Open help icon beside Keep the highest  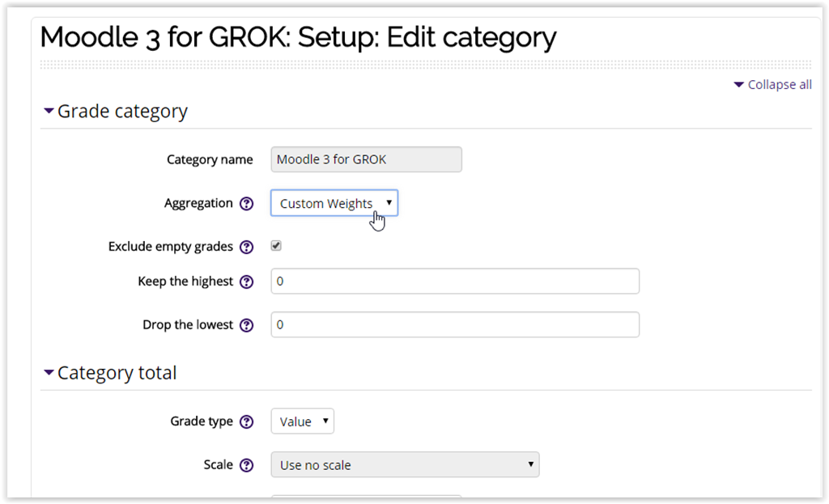click(x=246, y=282)
